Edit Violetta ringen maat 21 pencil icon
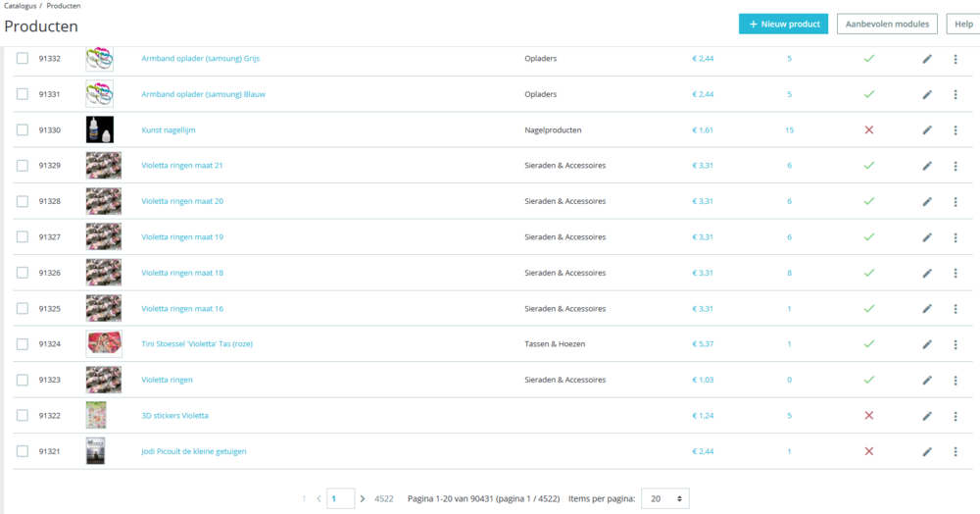 (x=927, y=166)
